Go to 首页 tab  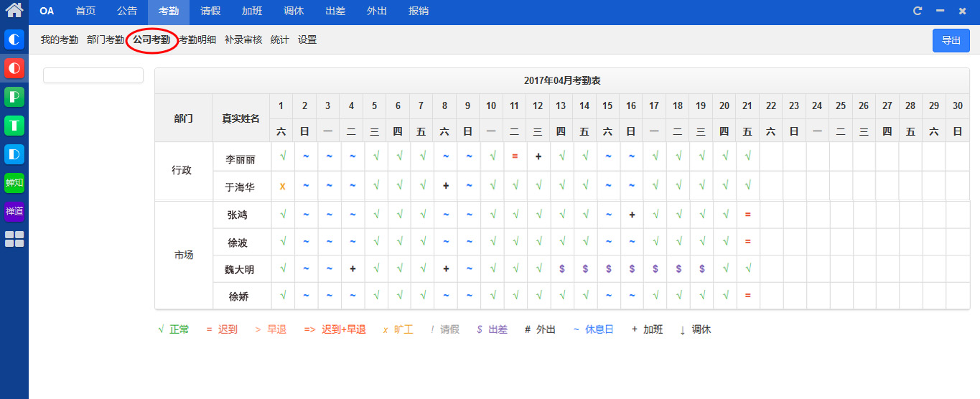tap(85, 11)
